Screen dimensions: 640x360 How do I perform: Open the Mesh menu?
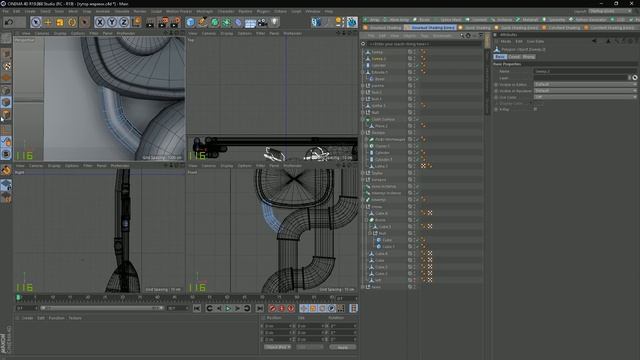click(73, 11)
